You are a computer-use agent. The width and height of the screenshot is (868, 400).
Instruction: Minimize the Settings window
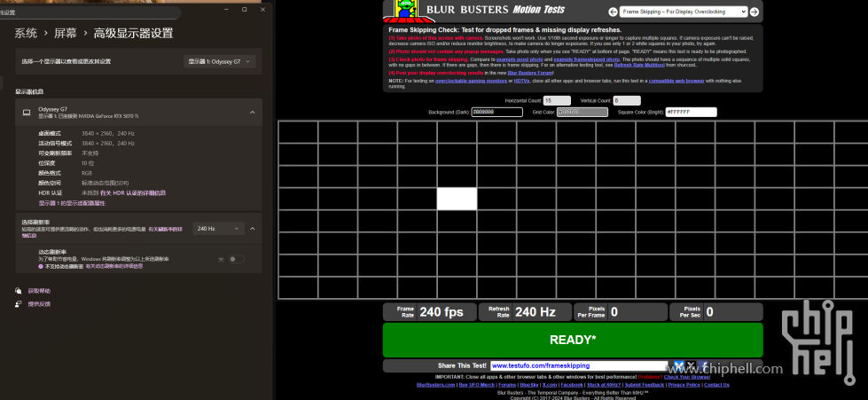pos(226,10)
